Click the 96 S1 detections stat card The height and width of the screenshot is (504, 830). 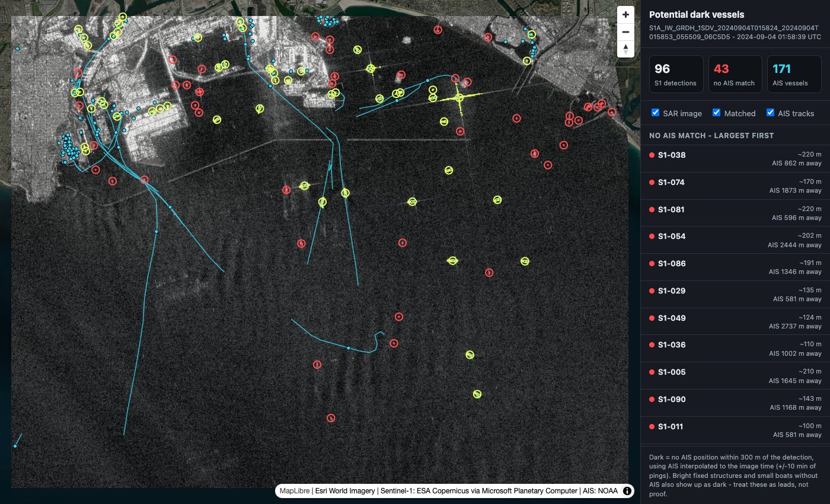coord(676,74)
